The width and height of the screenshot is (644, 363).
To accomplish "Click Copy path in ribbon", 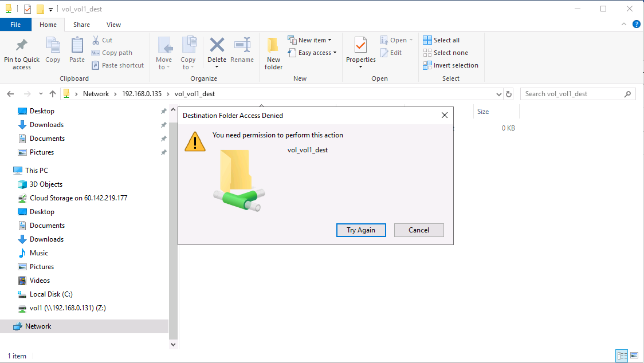I will [x=112, y=53].
